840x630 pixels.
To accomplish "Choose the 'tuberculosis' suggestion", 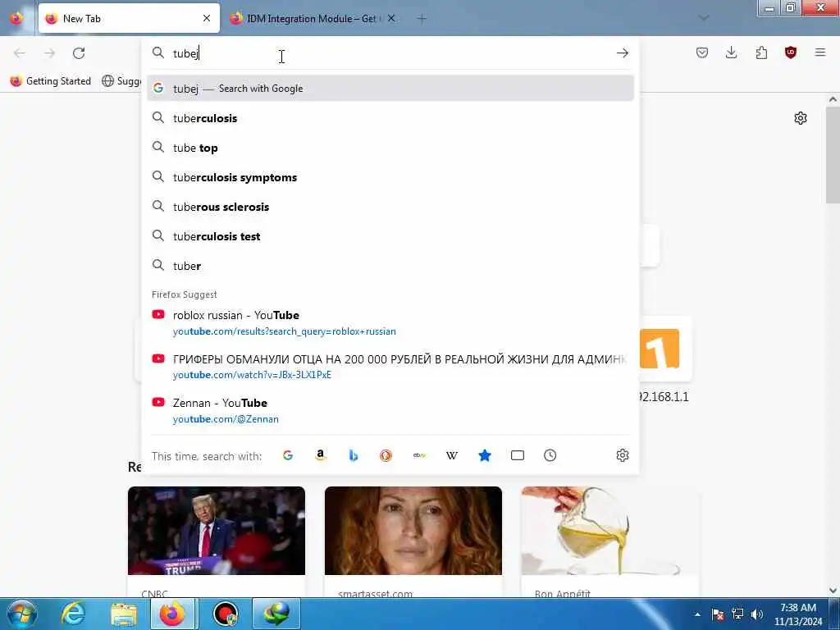I will point(390,118).
